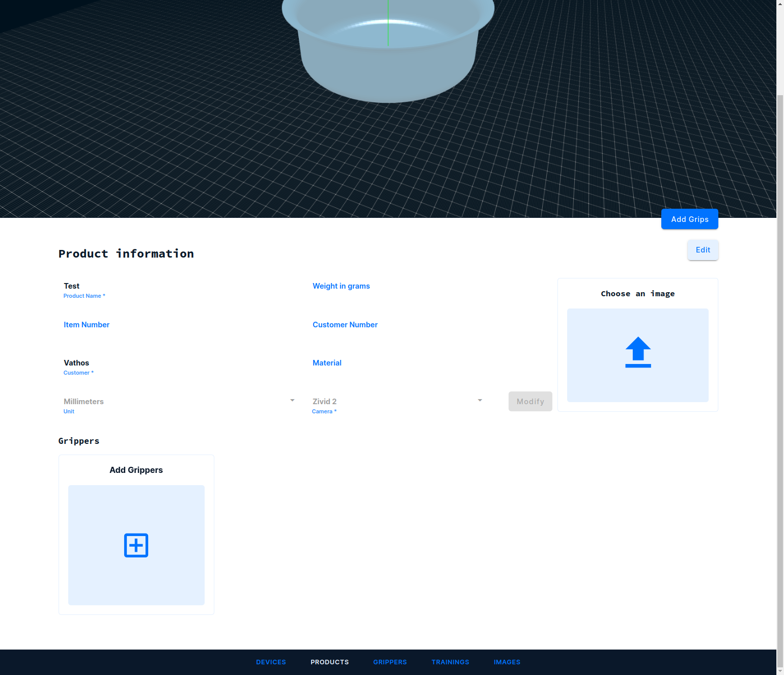Open the IMAGES page from bottom navigation

point(507,662)
